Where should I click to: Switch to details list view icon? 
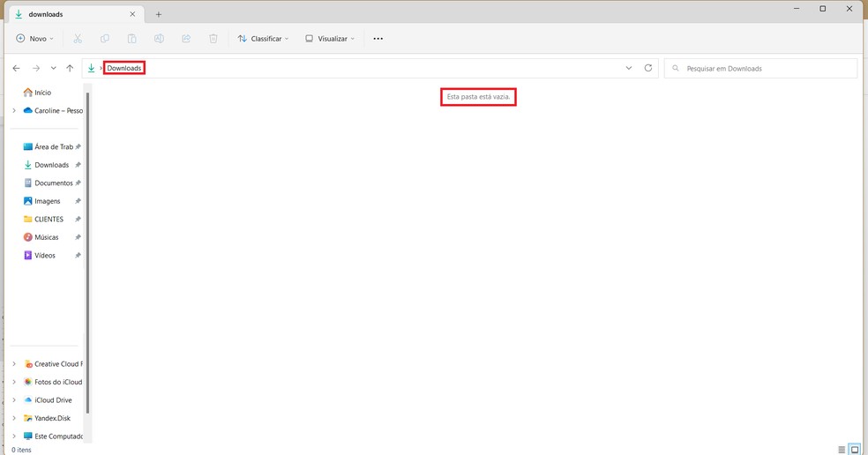(x=842, y=450)
